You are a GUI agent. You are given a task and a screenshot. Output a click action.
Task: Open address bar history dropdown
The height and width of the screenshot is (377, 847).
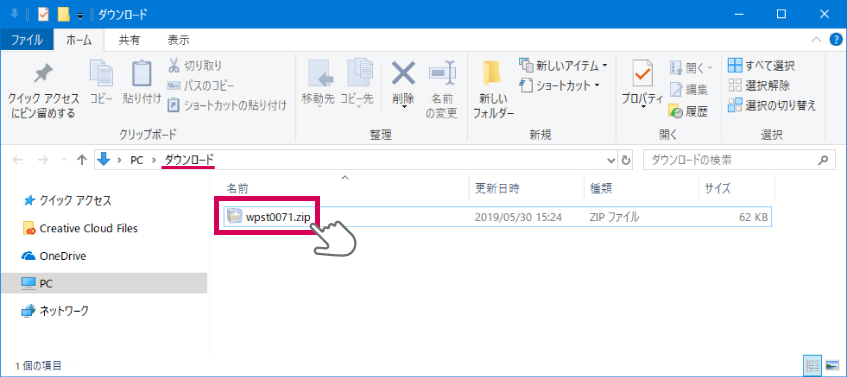(x=611, y=160)
